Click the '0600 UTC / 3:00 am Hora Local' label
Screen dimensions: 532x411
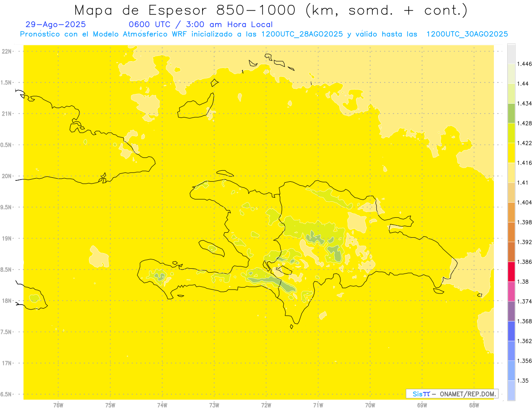point(200,24)
